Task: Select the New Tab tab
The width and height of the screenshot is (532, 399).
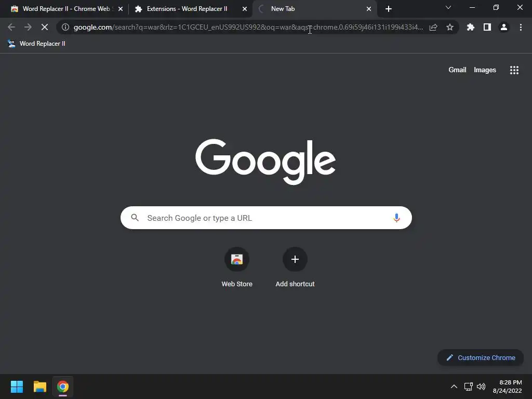Action: coord(314,9)
